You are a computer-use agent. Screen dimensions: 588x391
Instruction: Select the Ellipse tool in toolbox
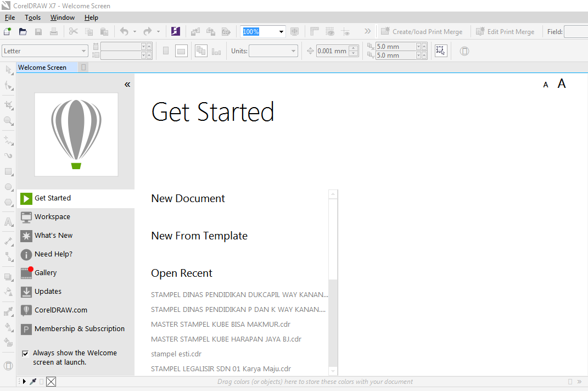pos(9,187)
